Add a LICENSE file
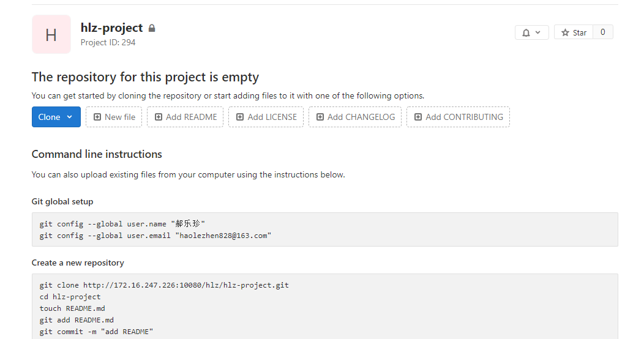This screenshot has height=339, width=644. coord(266,117)
